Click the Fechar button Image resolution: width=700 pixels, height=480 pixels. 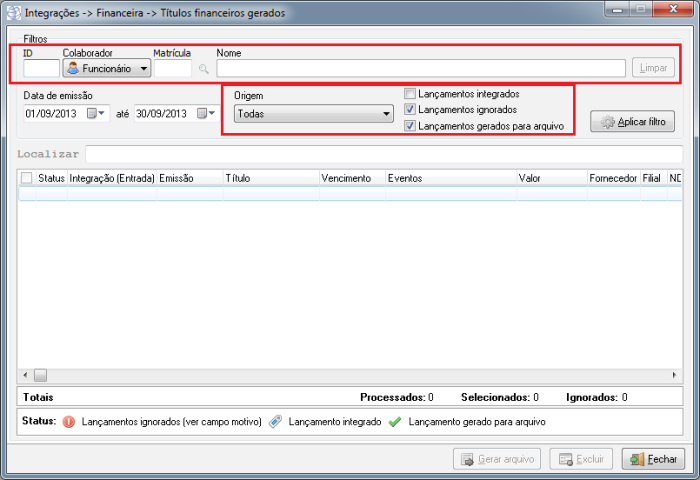[x=653, y=460]
